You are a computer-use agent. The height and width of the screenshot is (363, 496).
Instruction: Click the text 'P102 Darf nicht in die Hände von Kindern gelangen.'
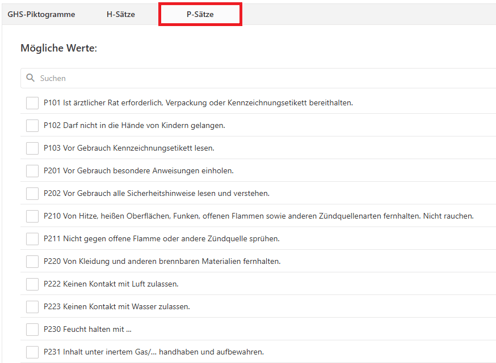click(134, 125)
